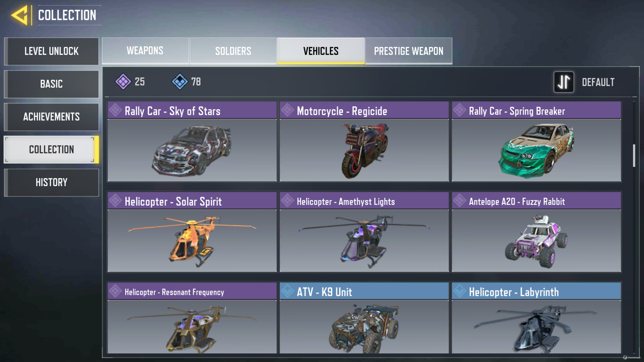
Task: Select the Helicopter - Solar Spirit thumbnail
Action: click(x=192, y=241)
